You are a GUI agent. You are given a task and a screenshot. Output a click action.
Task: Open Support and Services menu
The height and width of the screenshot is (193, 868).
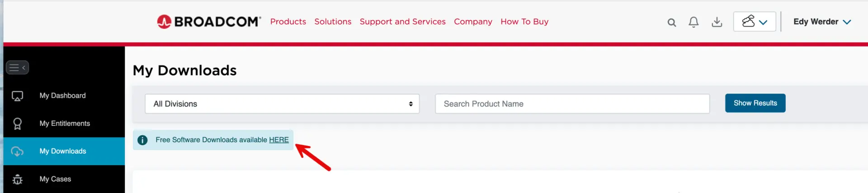click(x=402, y=22)
